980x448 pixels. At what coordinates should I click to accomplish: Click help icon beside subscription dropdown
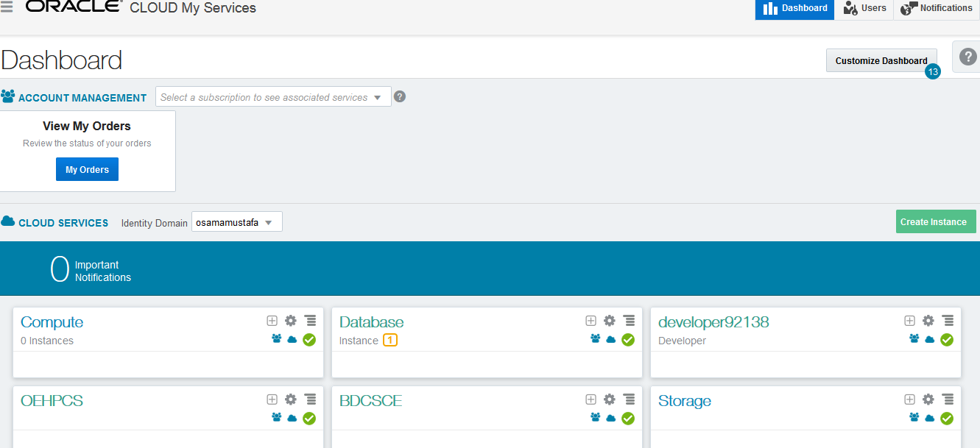pos(400,96)
